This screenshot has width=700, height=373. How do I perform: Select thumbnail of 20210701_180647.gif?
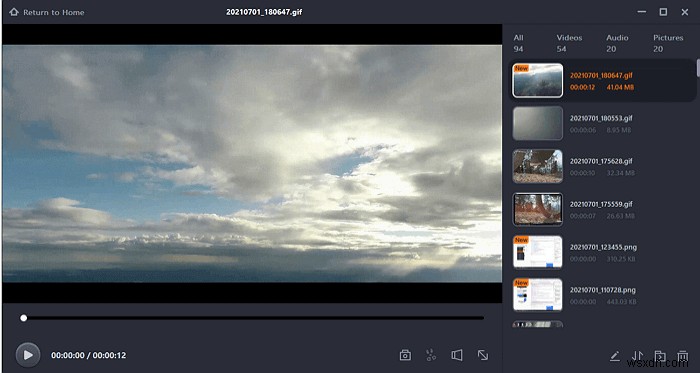(x=538, y=80)
